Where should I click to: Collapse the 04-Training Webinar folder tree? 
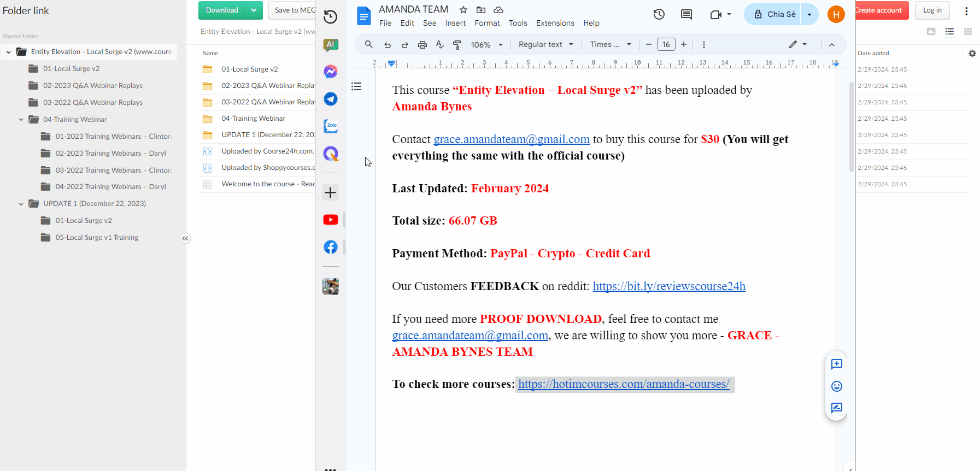pyautogui.click(x=21, y=120)
